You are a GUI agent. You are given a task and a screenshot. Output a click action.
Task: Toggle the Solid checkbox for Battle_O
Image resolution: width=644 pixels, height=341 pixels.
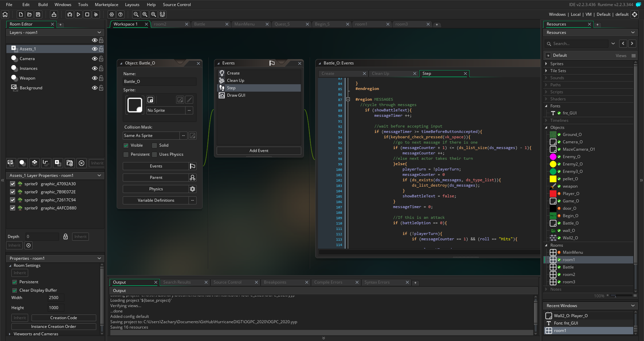(x=155, y=145)
